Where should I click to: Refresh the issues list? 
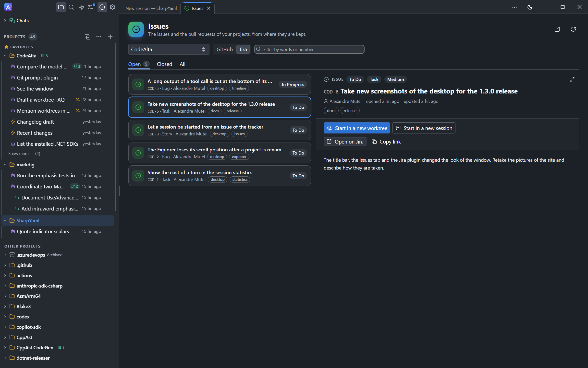[573, 29]
